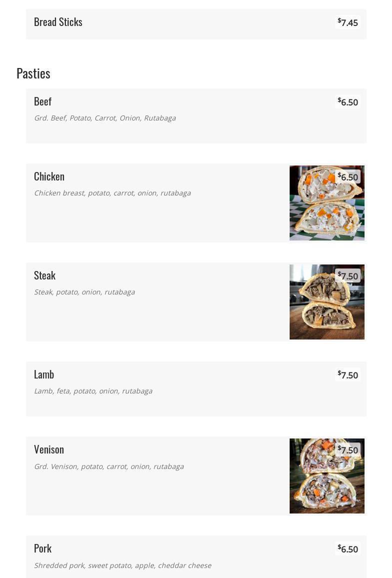Select the Lamb pasty title
Image resolution: width=392 pixels, height=578 pixels.
pos(44,374)
